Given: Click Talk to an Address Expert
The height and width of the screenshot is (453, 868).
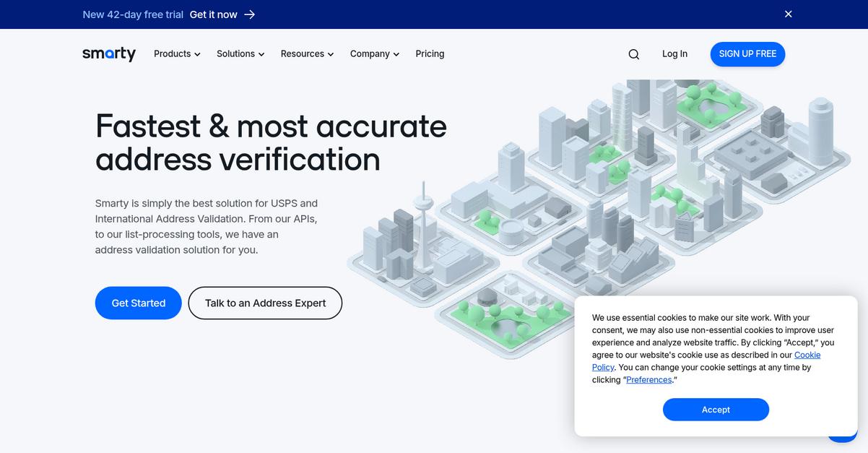Looking at the screenshot, I should tap(265, 303).
